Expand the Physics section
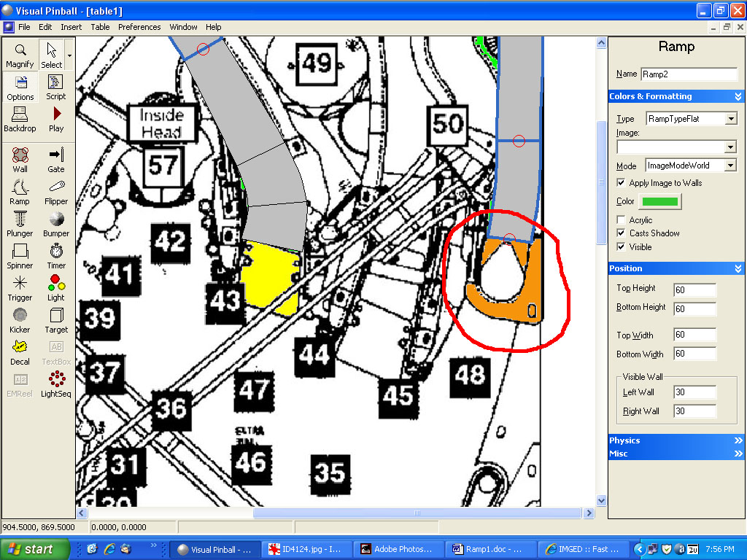 676,440
